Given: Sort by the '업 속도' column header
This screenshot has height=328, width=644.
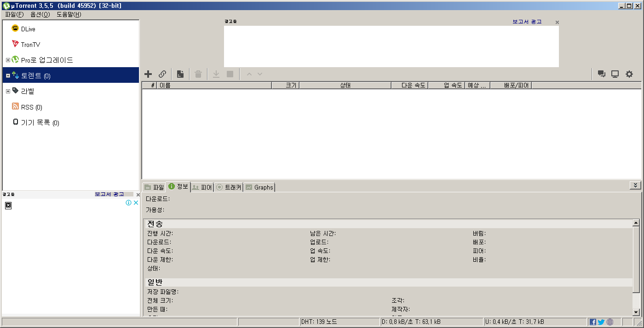Looking at the screenshot, I should pyautogui.click(x=446, y=85).
